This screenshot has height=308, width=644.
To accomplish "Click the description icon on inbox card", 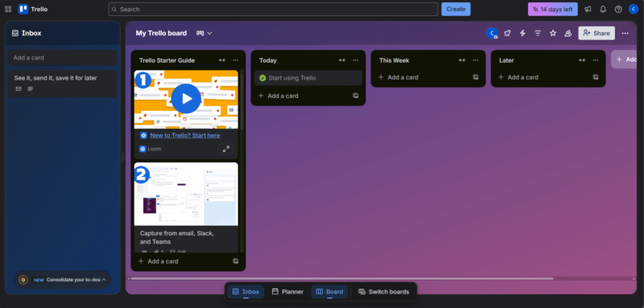I will (x=31, y=89).
